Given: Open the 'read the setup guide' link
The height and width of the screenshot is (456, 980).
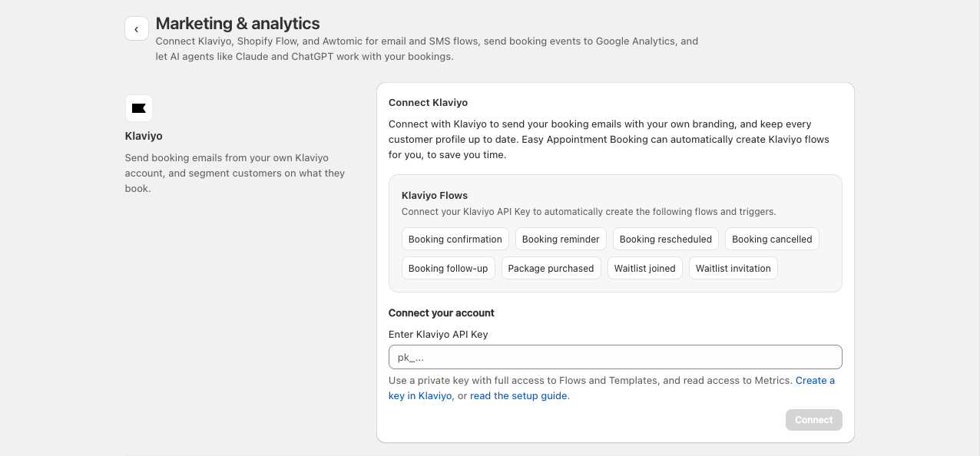Looking at the screenshot, I should 518,396.
